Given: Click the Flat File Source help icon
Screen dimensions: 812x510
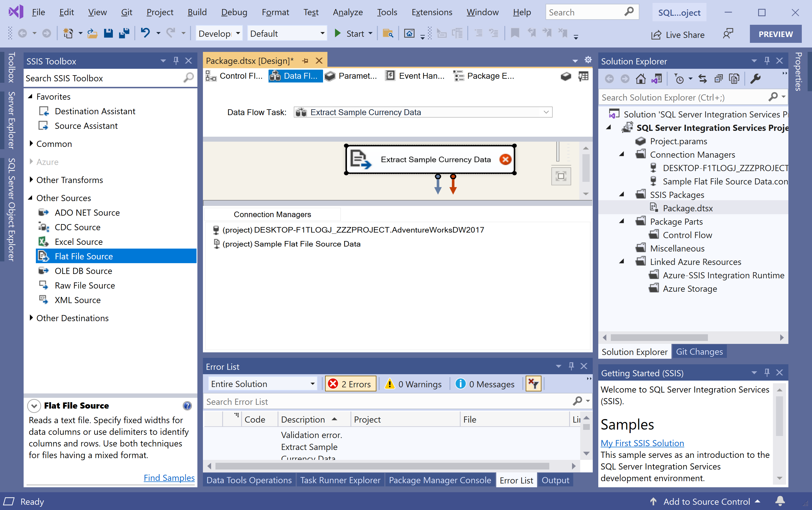Looking at the screenshot, I should pyautogui.click(x=187, y=405).
